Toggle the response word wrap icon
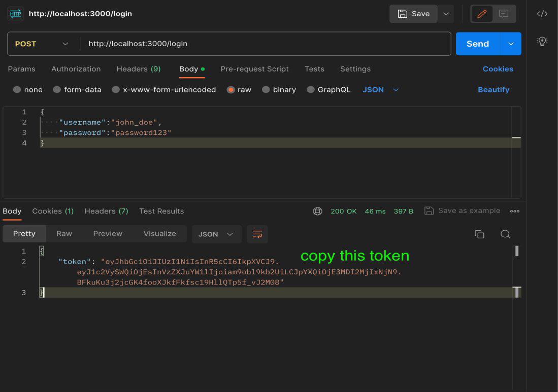Viewport: 558px width, 392px height. [x=257, y=234]
